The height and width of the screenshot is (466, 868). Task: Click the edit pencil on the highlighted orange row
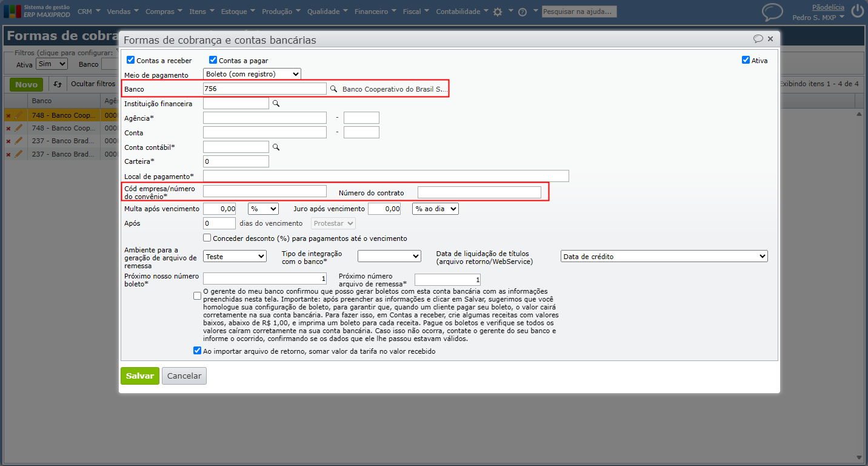coord(19,115)
